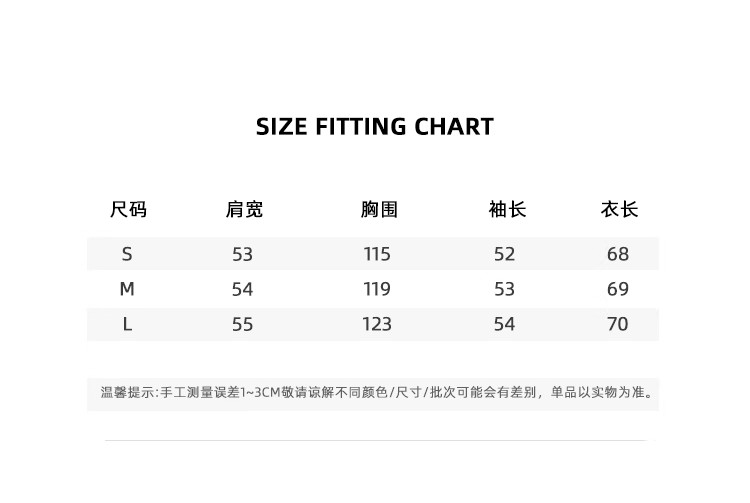Select the 119 chest value for size M
Viewport: 750px width, 503px height.
[377, 289]
